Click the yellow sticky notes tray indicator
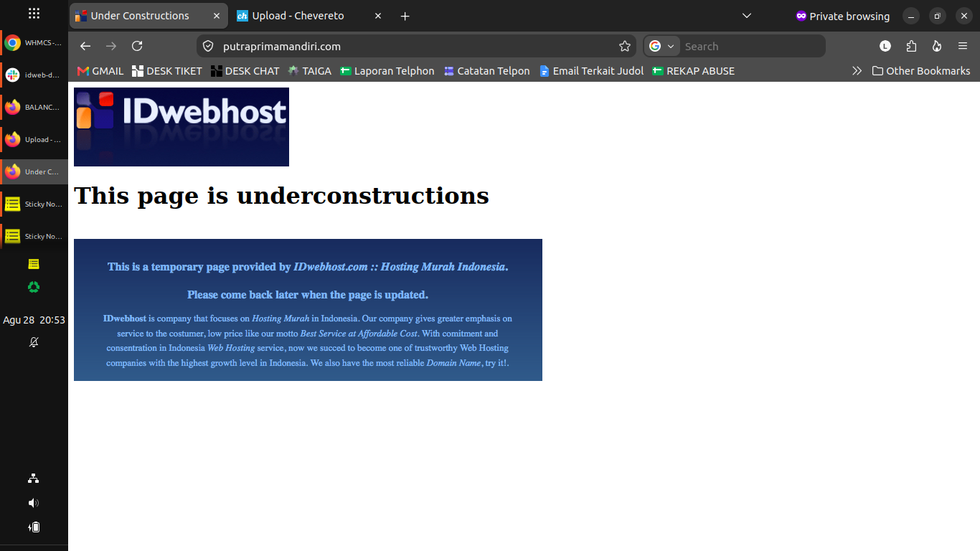Image resolution: width=980 pixels, height=551 pixels. click(x=34, y=264)
